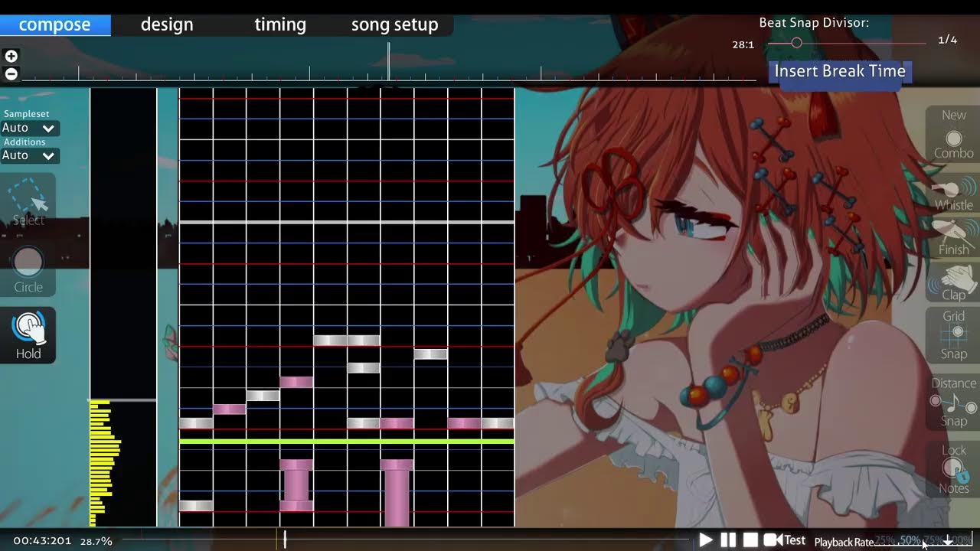This screenshot has height=551, width=980.
Task: Select the pink hold note in fourth column
Action: 296,485
